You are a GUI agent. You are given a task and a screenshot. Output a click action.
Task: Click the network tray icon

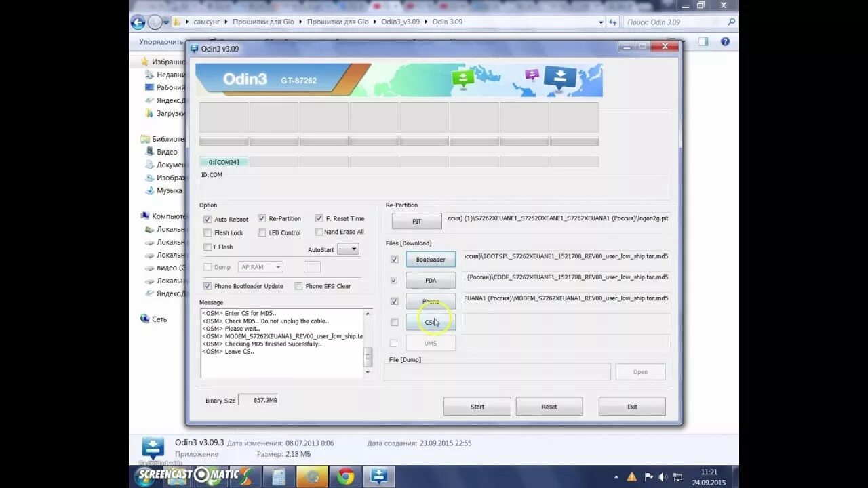pos(677,477)
